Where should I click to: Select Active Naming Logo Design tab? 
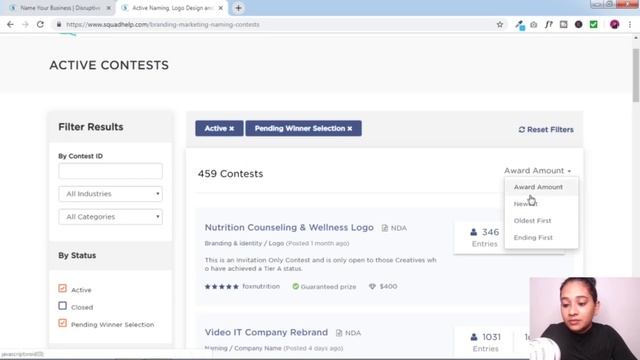[x=172, y=8]
